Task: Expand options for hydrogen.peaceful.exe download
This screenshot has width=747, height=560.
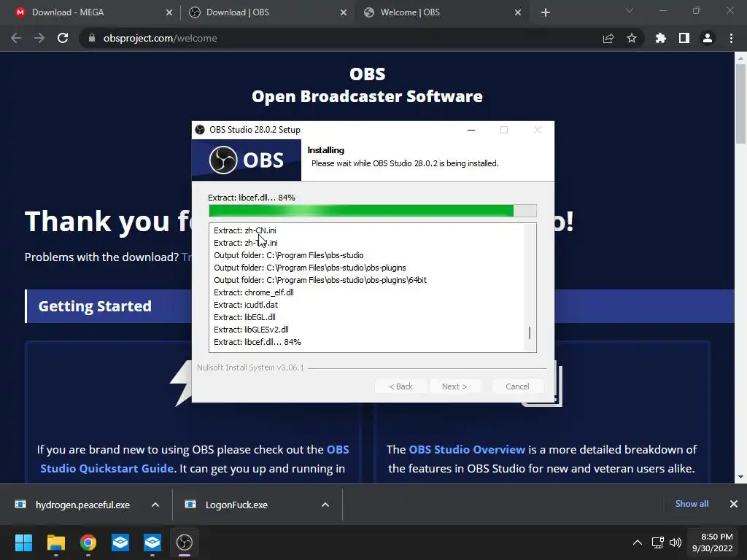Action: [155, 505]
